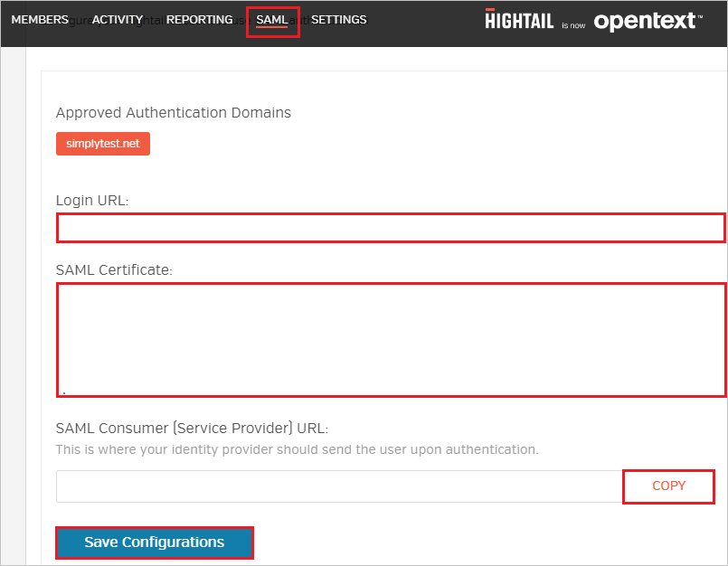Click the identity provider helper text

(x=298, y=449)
